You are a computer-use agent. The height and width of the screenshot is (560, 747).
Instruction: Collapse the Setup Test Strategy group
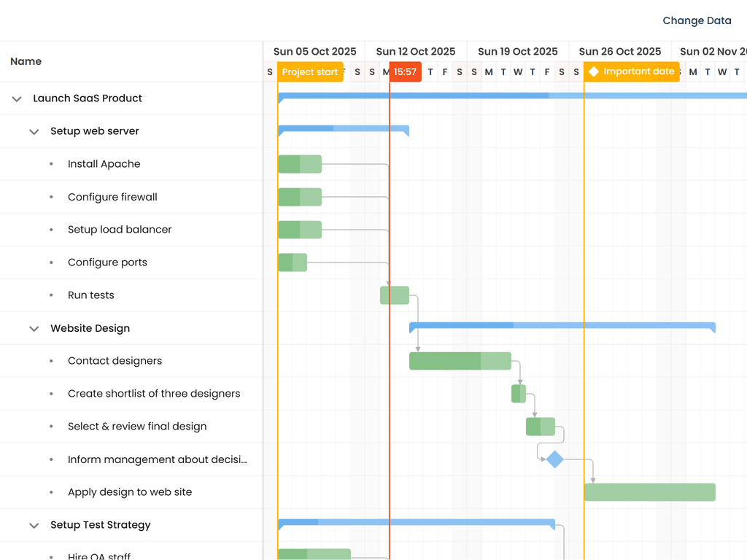click(x=34, y=525)
